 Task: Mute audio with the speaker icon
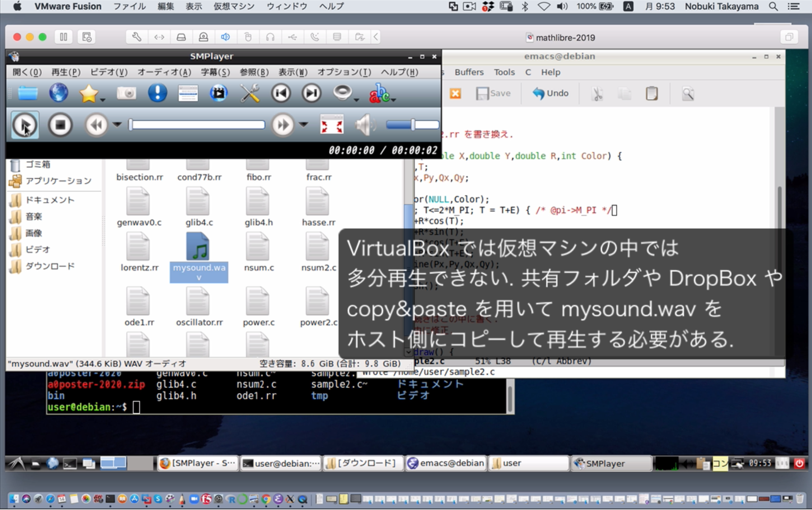coord(366,125)
